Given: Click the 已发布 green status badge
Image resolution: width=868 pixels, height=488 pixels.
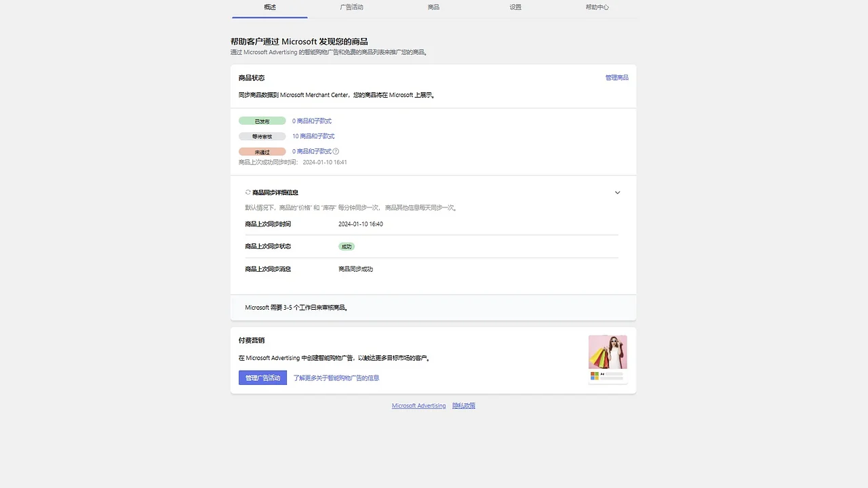Looking at the screenshot, I should coord(262,121).
